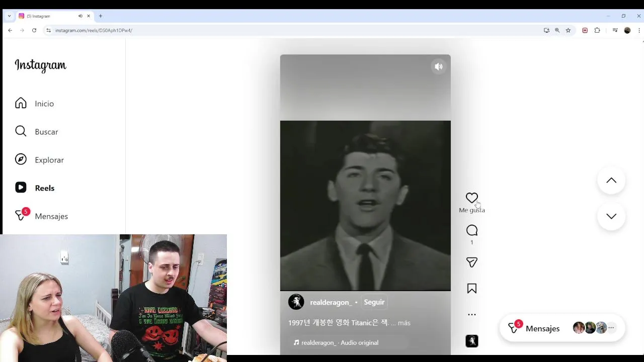Mute the tab via its speaker icon
Screen dimensions: 644x362
[x=80, y=16]
